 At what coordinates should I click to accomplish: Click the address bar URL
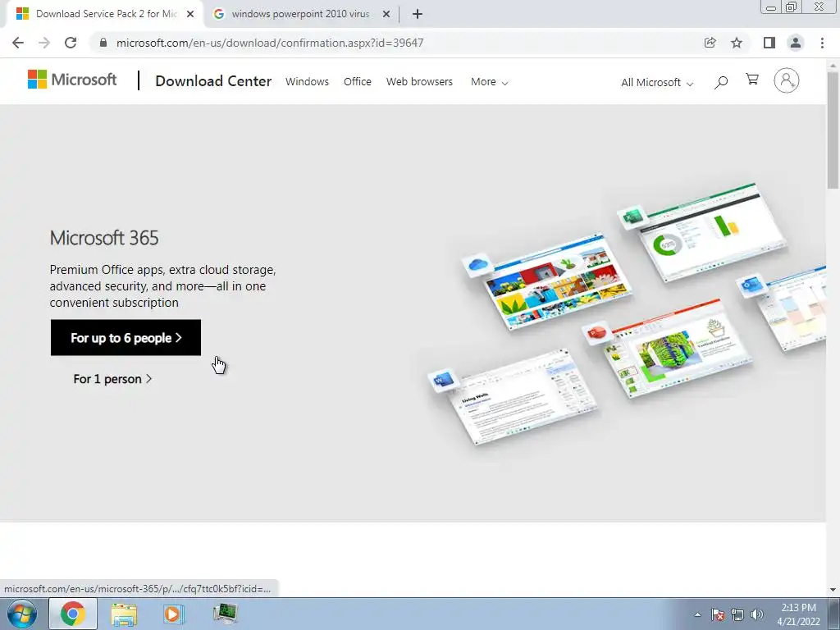pyautogui.click(x=270, y=43)
